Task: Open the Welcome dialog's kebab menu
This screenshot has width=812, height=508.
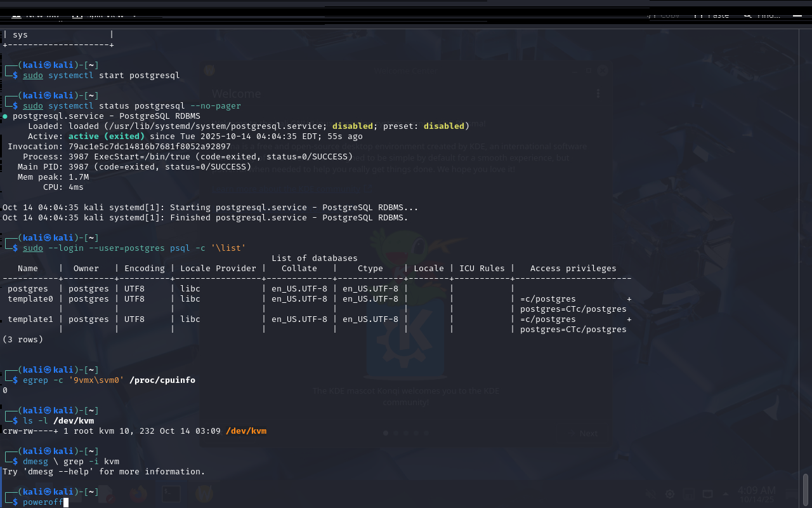Action: point(598,94)
